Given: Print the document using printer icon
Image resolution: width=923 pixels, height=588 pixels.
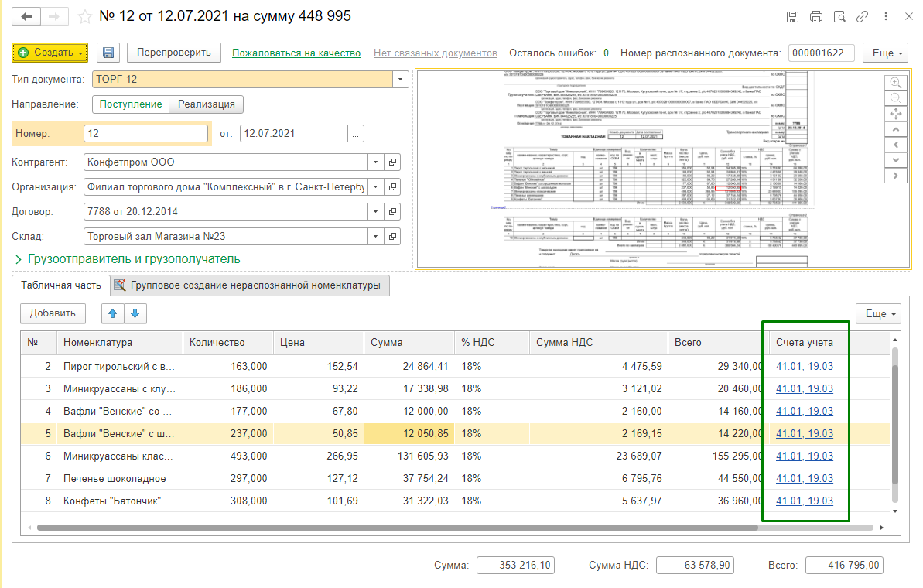Looking at the screenshot, I should click(815, 16).
